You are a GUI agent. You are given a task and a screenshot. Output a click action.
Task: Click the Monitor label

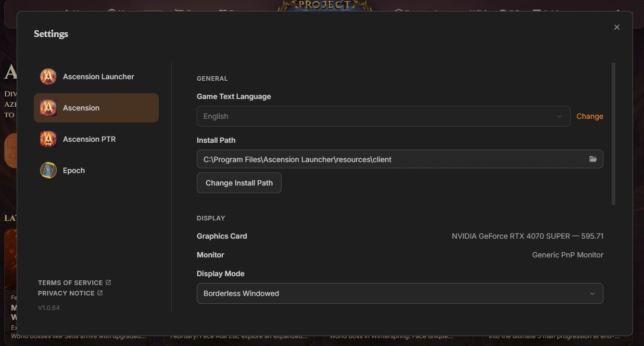click(210, 255)
